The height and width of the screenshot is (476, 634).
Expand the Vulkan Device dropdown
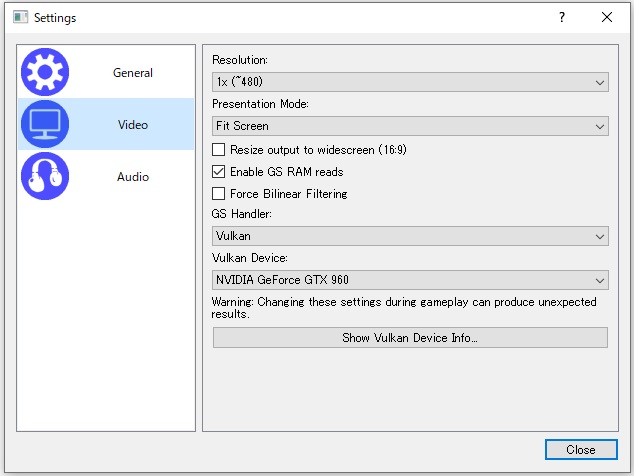[x=410, y=281]
